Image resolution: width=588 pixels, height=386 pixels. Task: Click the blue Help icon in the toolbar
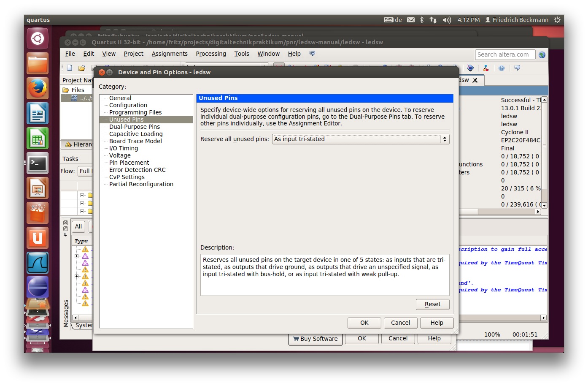tap(502, 68)
